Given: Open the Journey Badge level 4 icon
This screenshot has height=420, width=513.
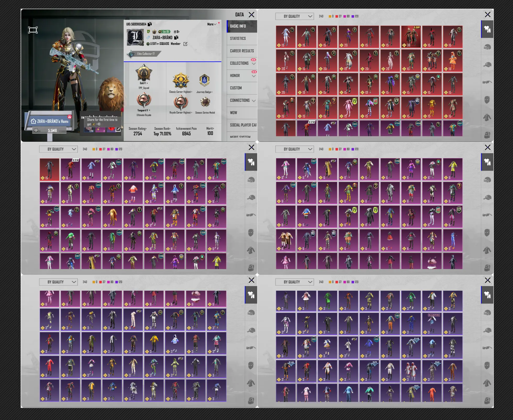Looking at the screenshot, I should [204, 80].
